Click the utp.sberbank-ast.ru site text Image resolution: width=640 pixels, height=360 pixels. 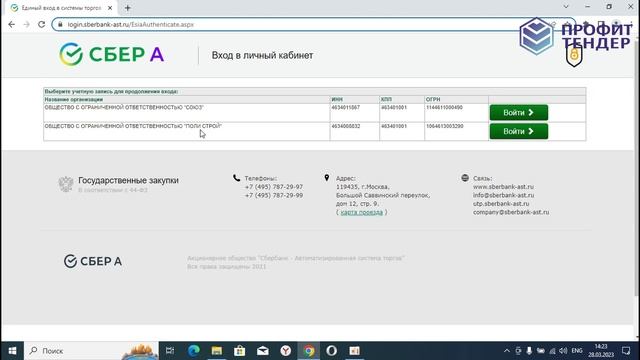(501, 203)
